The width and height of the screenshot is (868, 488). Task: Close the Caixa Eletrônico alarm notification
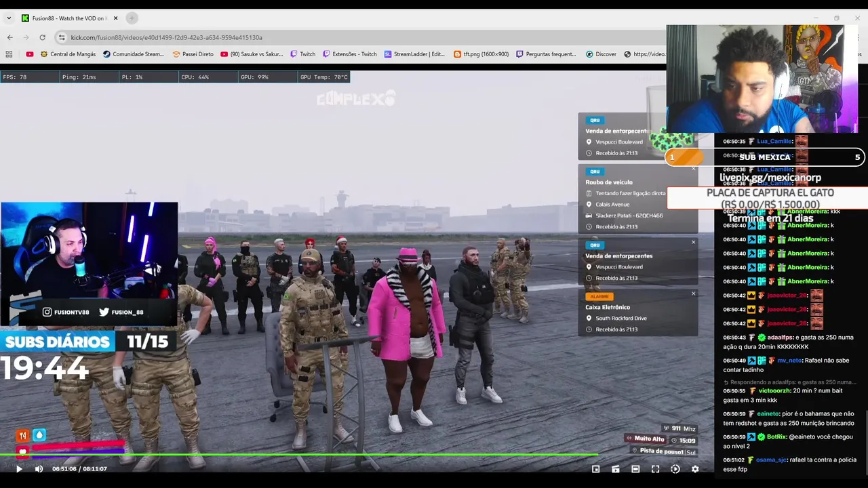[693, 293]
